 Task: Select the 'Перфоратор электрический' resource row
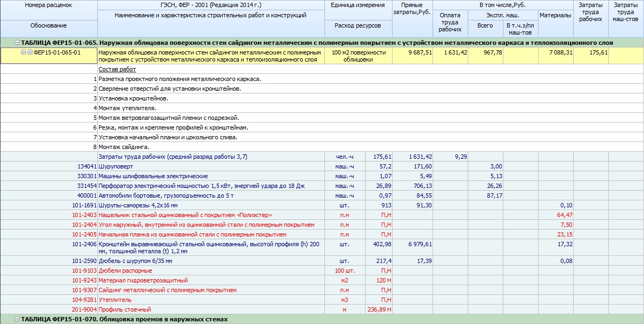pos(322,186)
